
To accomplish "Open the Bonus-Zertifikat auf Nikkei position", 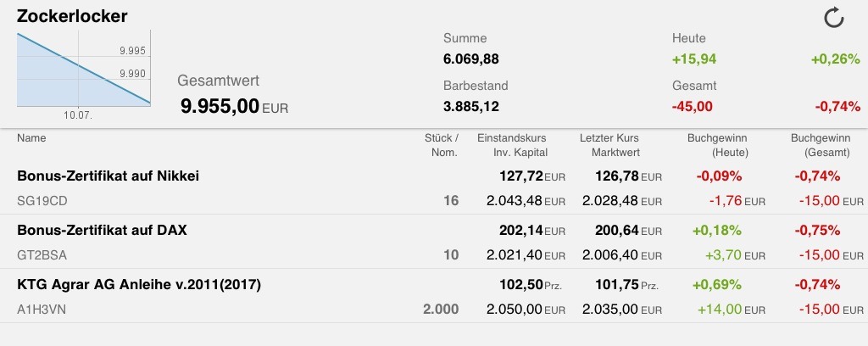I will click(x=108, y=176).
